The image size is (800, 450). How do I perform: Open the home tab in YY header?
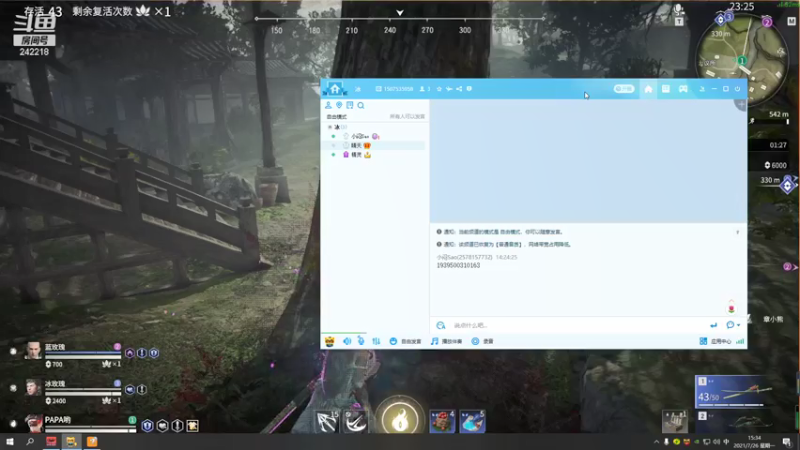pos(648,89)
